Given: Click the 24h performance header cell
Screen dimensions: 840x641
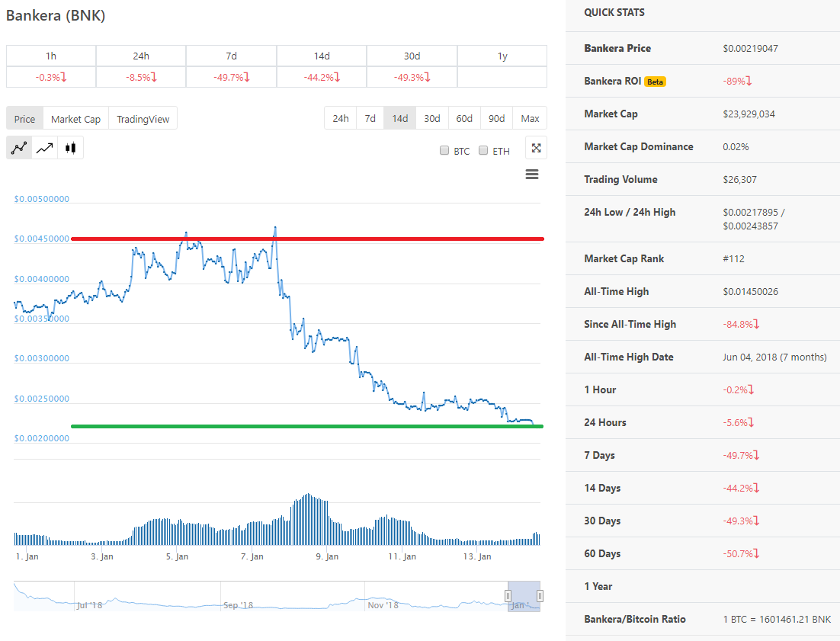Looking at the screenshot, I should point(141,56).
